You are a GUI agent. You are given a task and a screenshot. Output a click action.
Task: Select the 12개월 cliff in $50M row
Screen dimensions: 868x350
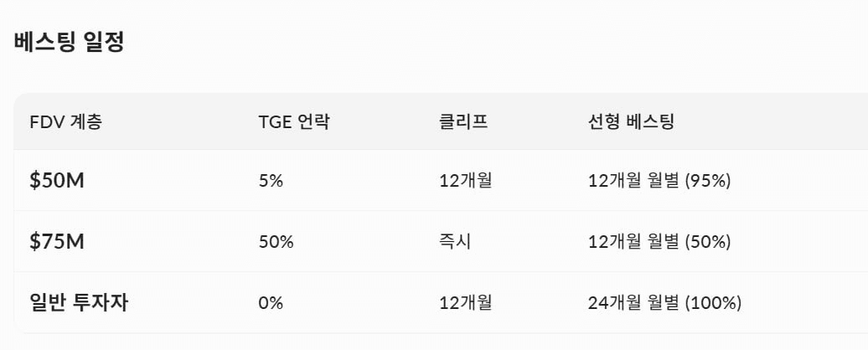tap(465, 180)
